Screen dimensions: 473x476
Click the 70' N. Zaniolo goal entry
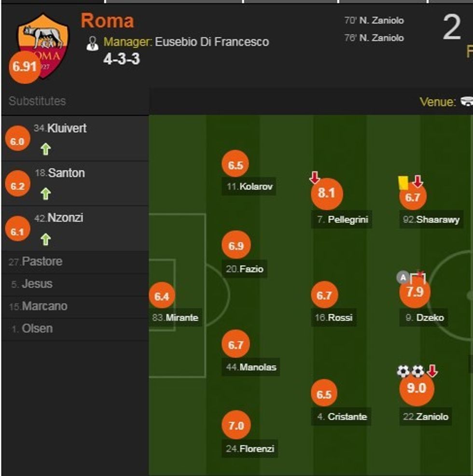pyautogui.click(x=374, y=21)
